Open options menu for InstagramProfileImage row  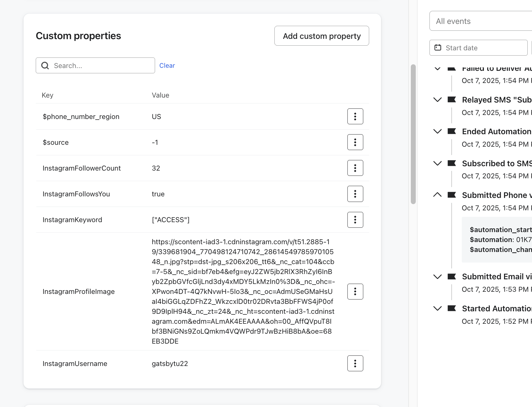pos(355,291)
